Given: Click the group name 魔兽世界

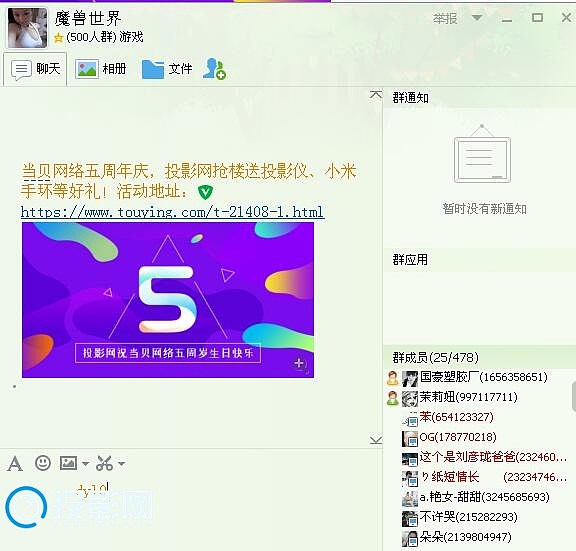Looking at the screenshot, I should point(88,18).
